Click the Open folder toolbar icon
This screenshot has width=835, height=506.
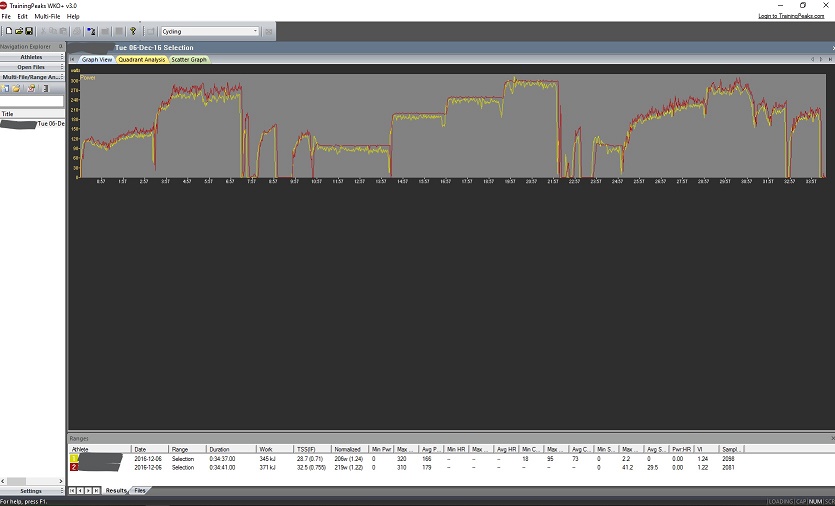coord(19,31)
